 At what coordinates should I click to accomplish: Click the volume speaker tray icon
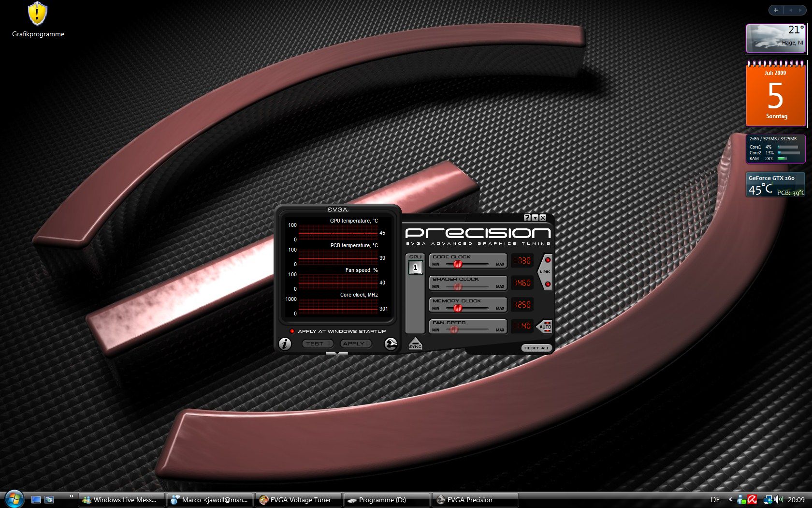(x=779, y=500)
